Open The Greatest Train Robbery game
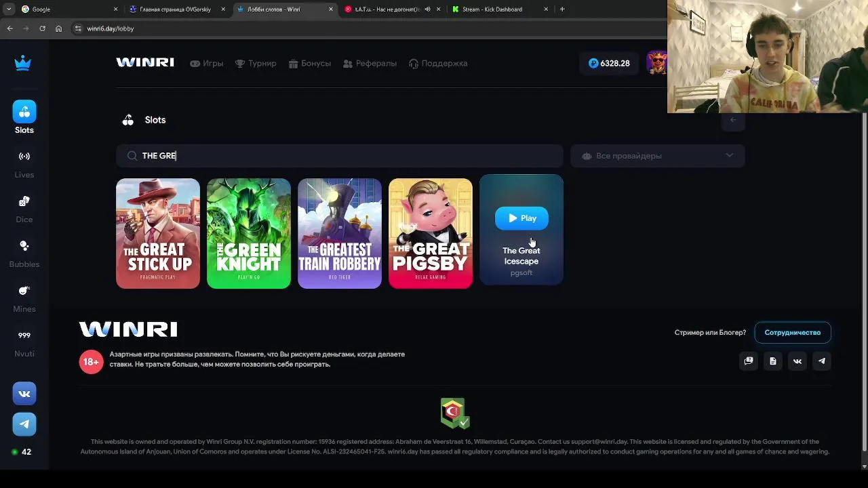Screen dimensions: 868x488 click(340, 233)
